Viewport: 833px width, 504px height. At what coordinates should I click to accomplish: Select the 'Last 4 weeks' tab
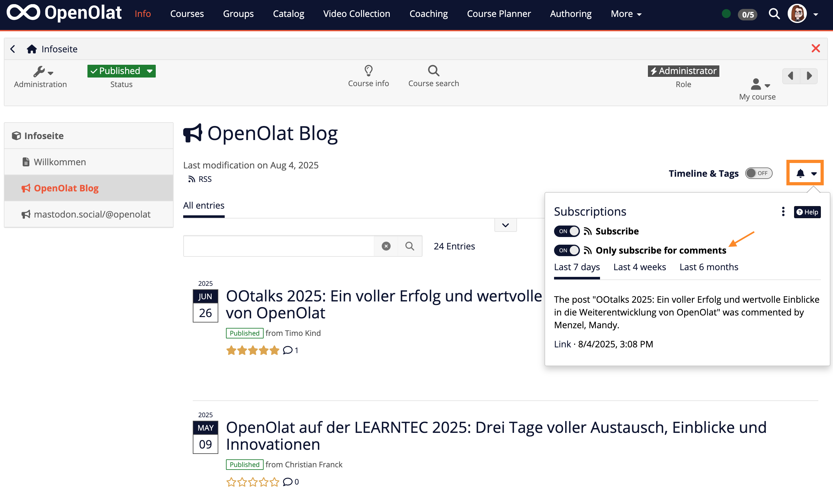tap(639, 267)
